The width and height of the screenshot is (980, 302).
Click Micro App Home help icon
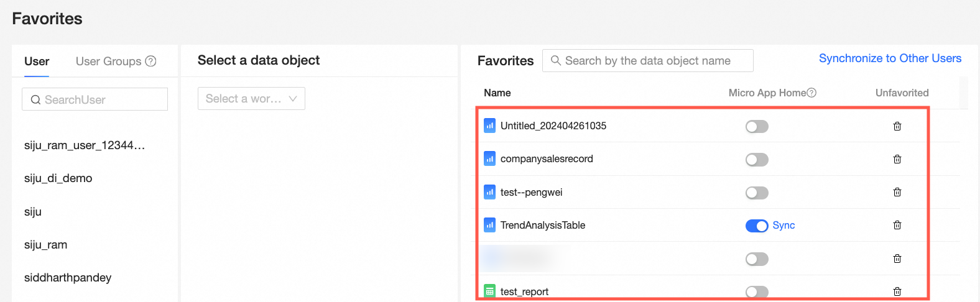point(811,93)
